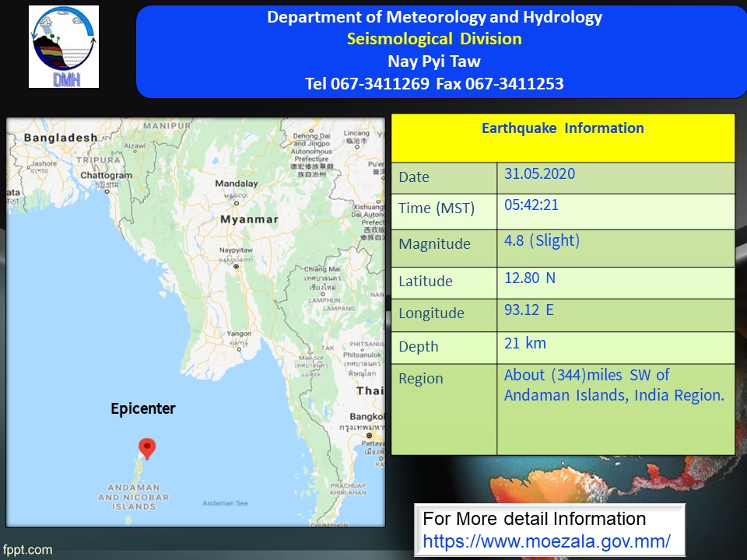
Task: Open the moezala.gov.mm website link
Action: pyautogui.click(x=546, y=541)
